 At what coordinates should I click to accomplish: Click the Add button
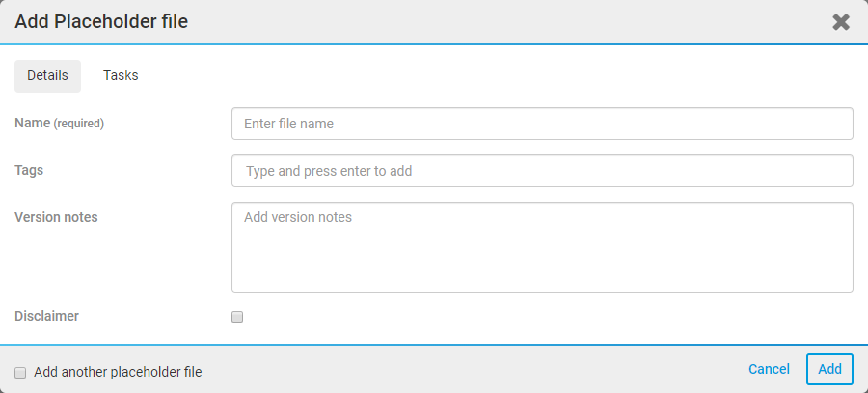coord(829,369)
